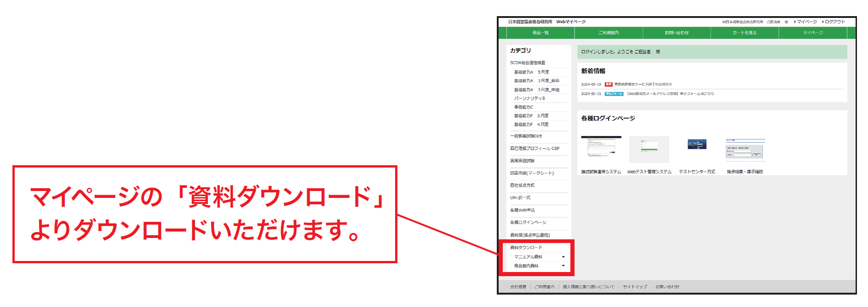The width and height of the screenshot is (868, 307).
Task: Click the 資料ダウンロード sidebar heading
Action: point(526,248)
